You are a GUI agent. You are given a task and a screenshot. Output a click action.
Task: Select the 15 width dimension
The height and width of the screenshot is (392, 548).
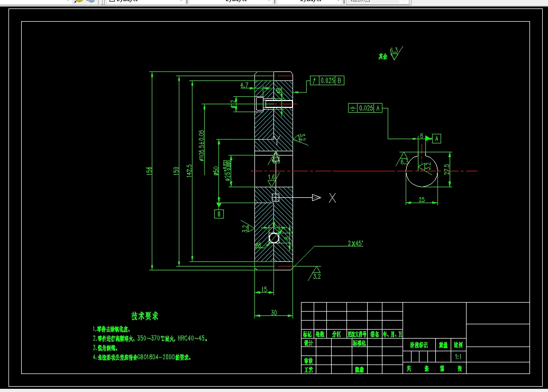264,289
